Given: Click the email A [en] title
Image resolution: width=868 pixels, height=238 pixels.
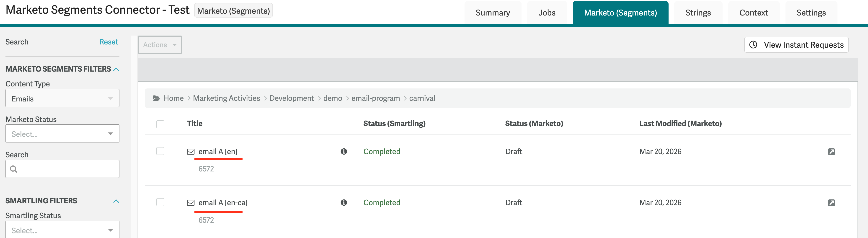Looking at the screenshot, I should [x=218, y=152].
